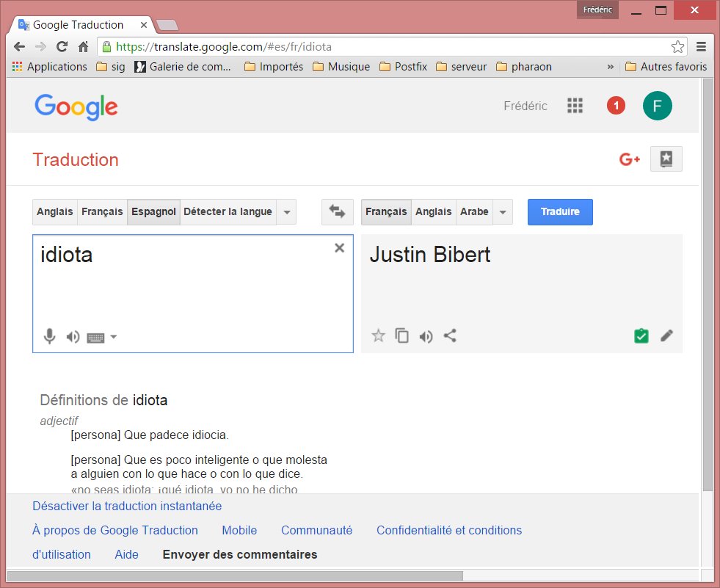
Task: Click the horizontal page scrollbar
Action: point(235,576)
